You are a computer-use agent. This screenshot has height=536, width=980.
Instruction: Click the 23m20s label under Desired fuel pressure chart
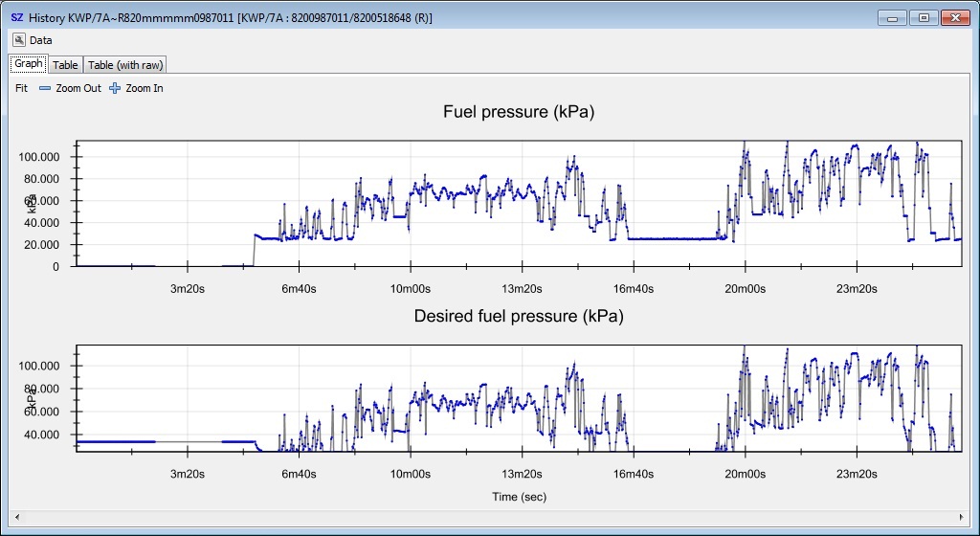[x=857, y=474]
